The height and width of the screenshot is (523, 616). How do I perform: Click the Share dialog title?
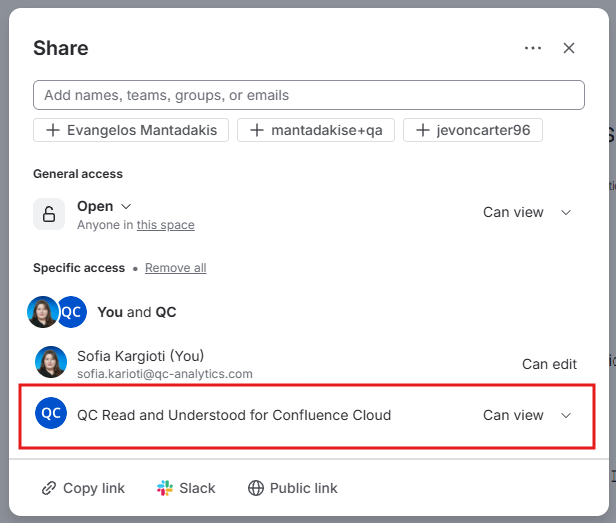click(x=61, y=48)
